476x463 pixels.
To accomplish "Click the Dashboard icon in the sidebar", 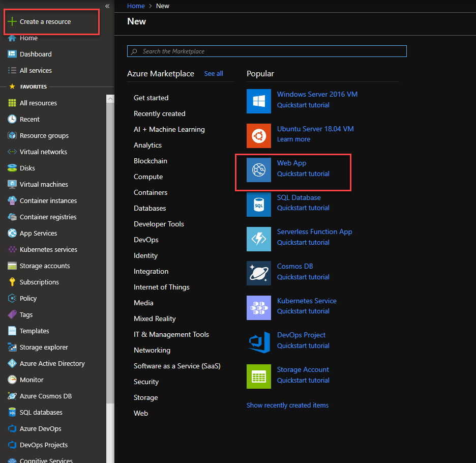I will (12, 54).
